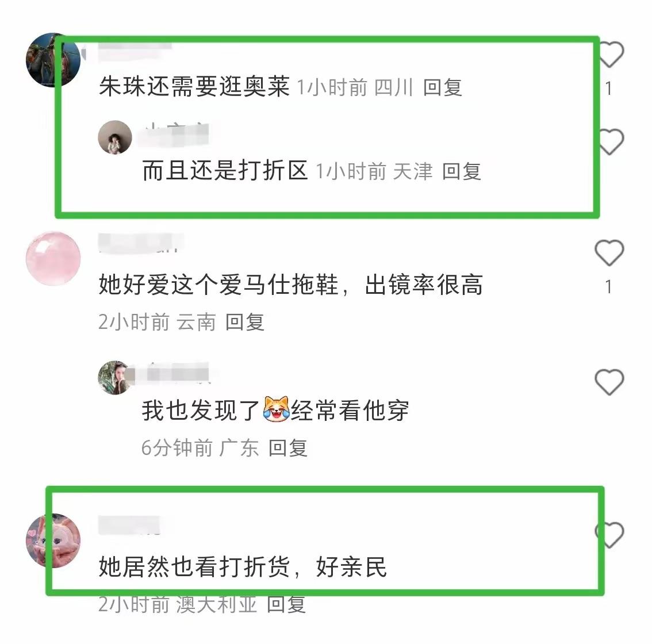Like the 朱珠还需要逛奥莱 comment

click(x=609, y=55)
